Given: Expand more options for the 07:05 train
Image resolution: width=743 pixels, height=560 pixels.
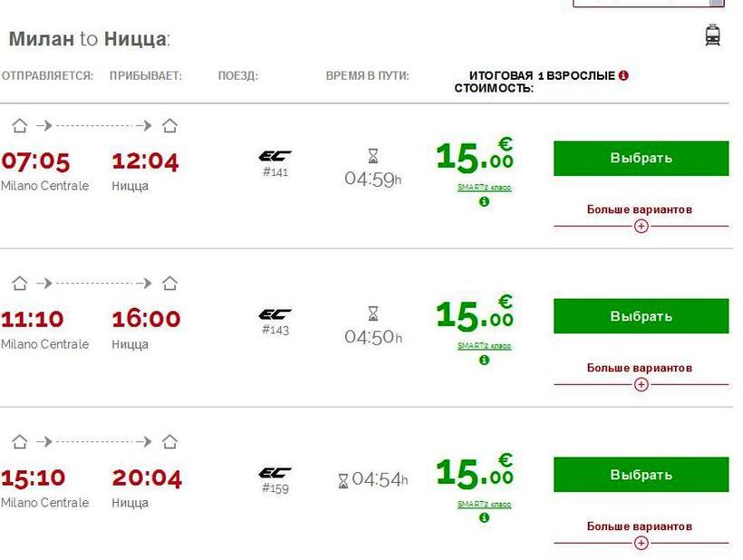Looking at the screenshot, I should point(642,226).
